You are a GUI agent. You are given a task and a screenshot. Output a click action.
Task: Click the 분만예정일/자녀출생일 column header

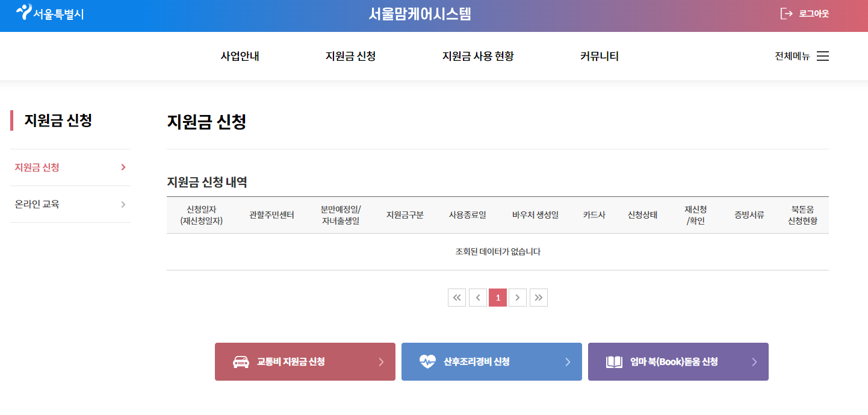tap(341, 215)
